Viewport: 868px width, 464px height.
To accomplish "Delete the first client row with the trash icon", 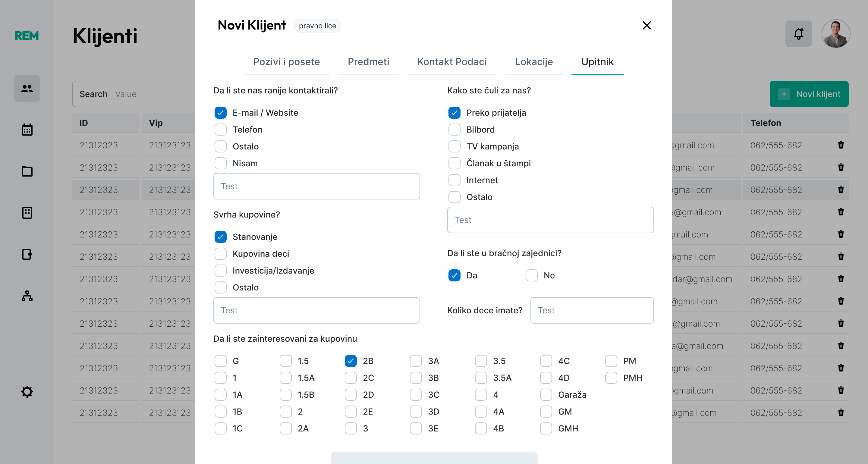I will (x=841, y=145).
